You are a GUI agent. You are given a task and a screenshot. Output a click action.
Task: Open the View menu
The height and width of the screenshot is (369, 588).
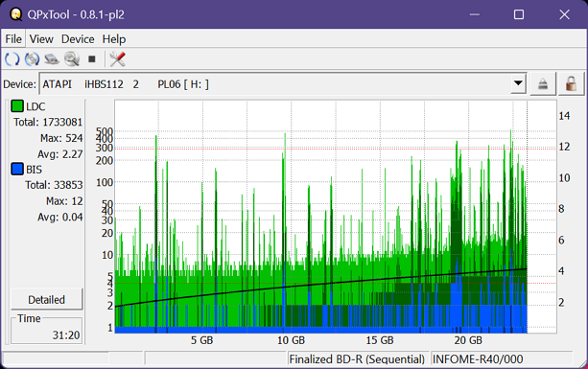[41, 39]
